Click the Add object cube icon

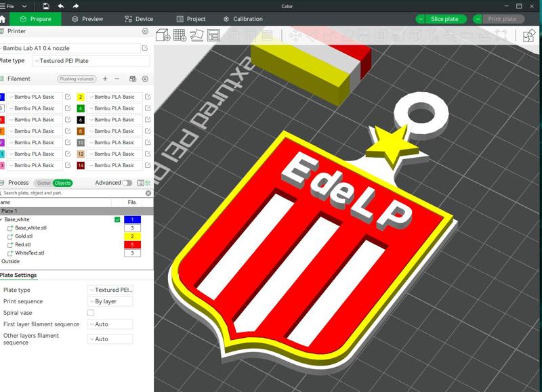point(163,35)
